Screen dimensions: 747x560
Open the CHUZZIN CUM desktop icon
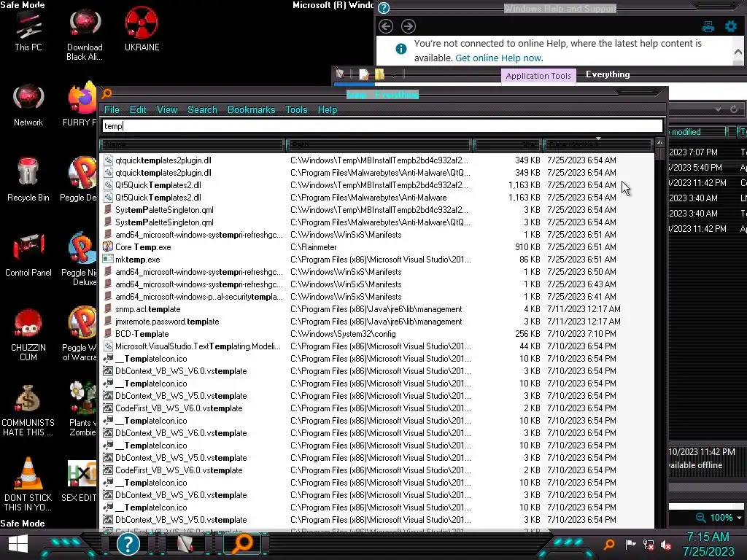28,335
